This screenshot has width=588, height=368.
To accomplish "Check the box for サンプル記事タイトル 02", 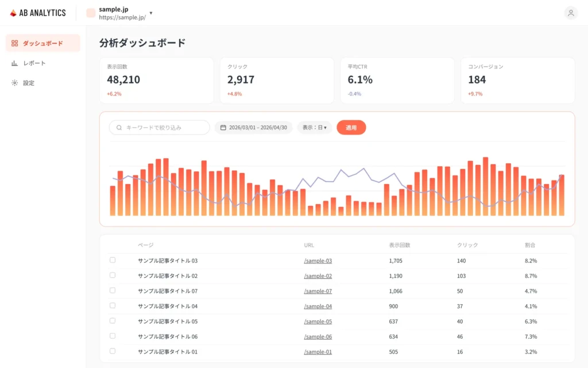I will tap(113, 275).
